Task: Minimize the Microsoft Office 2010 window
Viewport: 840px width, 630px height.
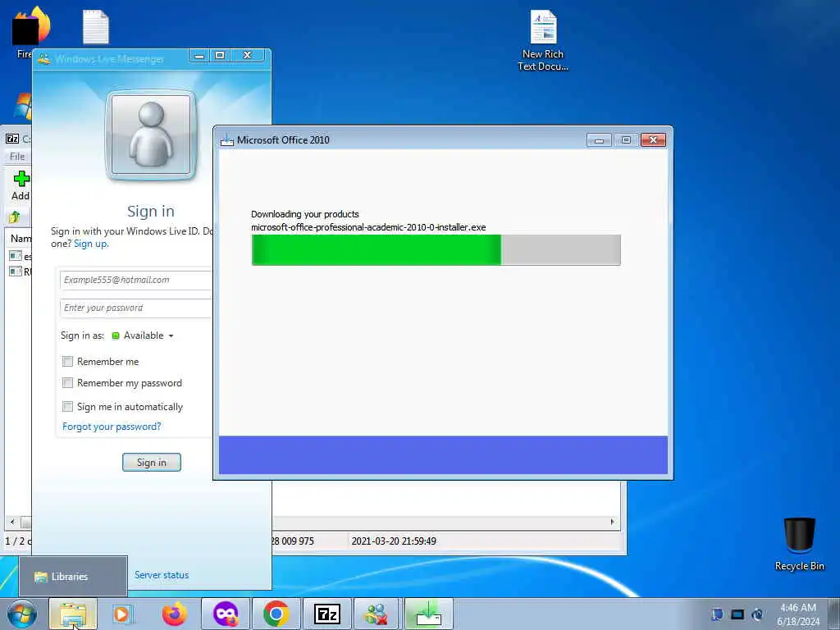Action: pyautogui.click(x=599, y=140)
